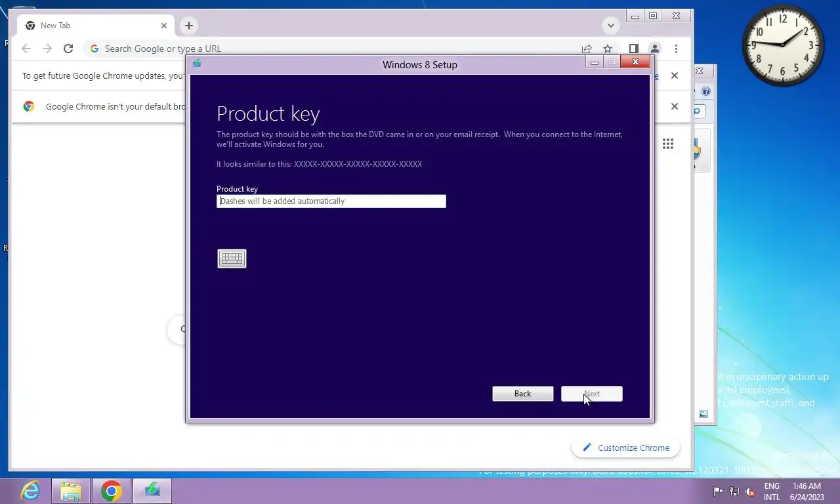Open File Explorer from taskbar
Viewport: 840px width, 504px height.
tap(71, 491)
